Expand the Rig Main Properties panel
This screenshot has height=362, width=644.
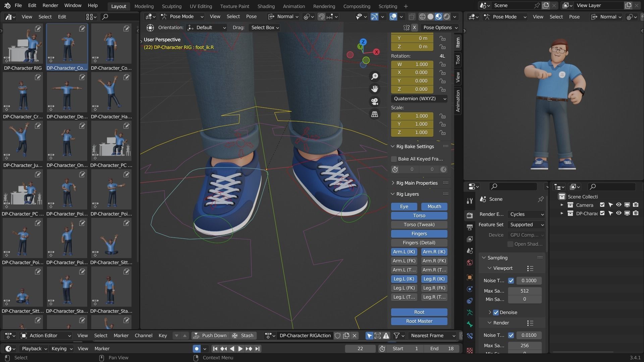[417, 183]
